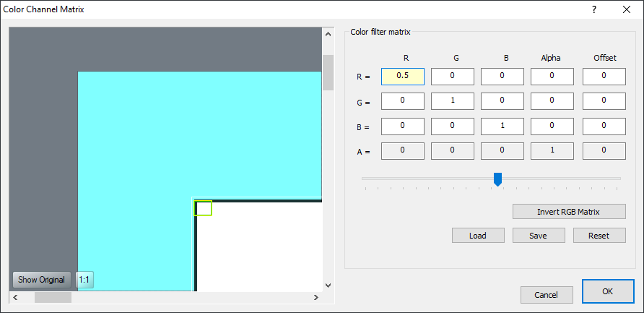
Task: Click the preview vertical scrollbar thumb
Action: (327, 72)
